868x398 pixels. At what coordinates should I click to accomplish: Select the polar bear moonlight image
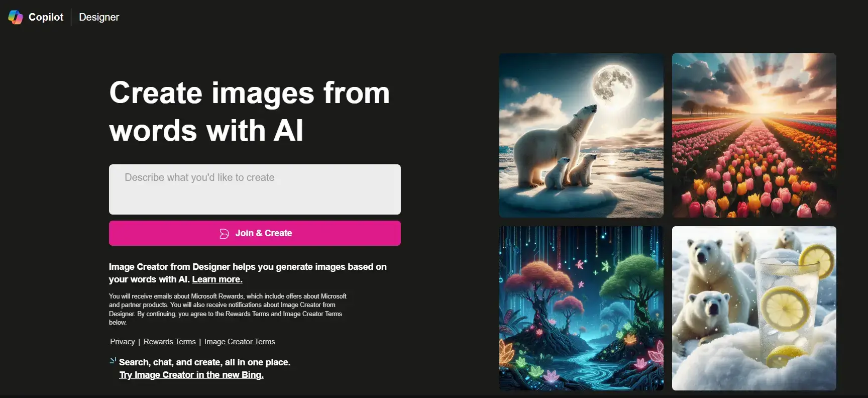(581, 135)
